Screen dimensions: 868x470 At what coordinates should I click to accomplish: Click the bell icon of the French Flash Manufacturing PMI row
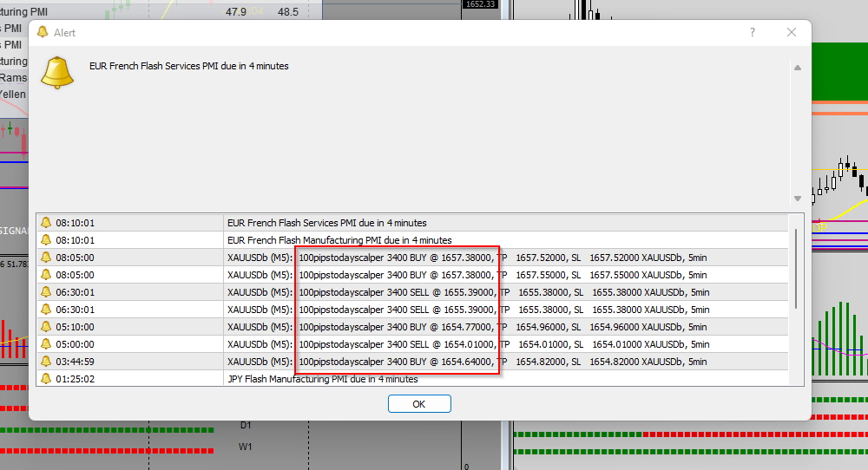click(x=46, y=240)
